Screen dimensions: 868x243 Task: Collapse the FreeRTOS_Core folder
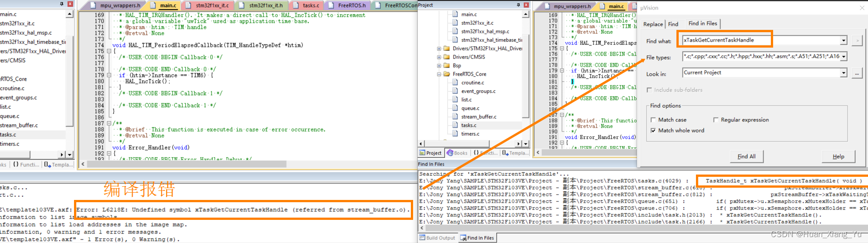pos(439,74)
